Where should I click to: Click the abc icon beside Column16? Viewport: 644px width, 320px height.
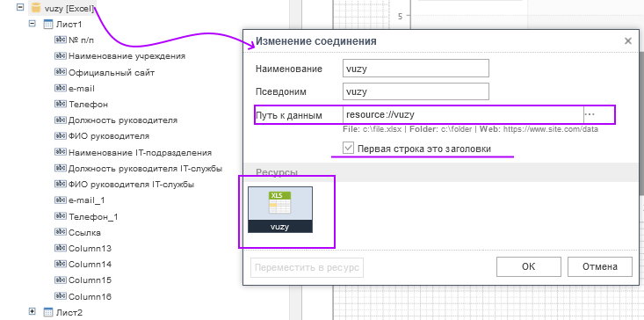point(61,296)
